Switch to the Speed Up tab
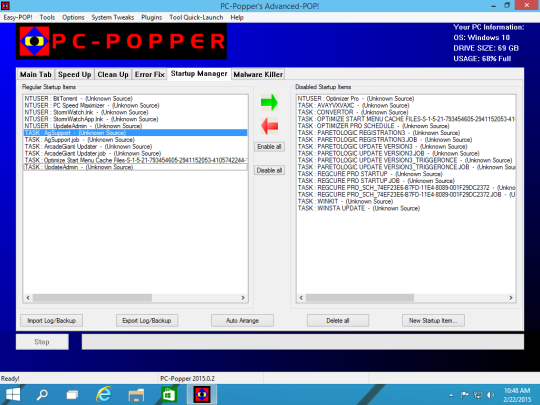The image size is (540, 405). tap(74, 74)
